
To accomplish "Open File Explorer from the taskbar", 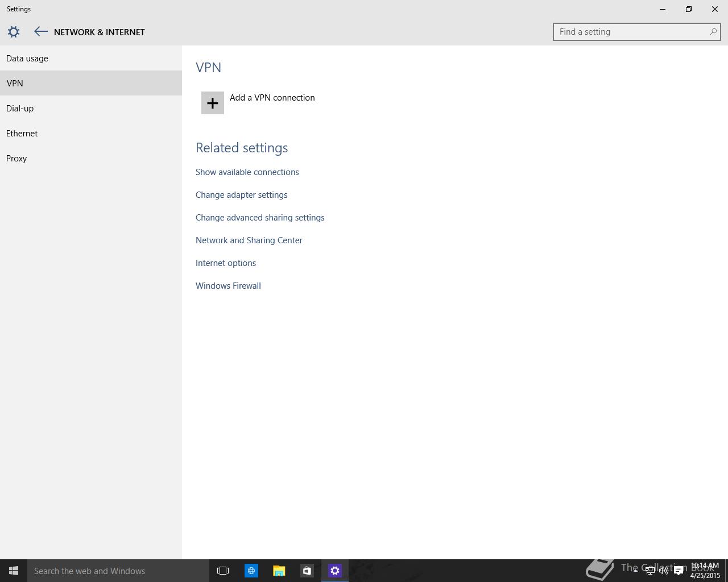I will (x=279, y=571).
